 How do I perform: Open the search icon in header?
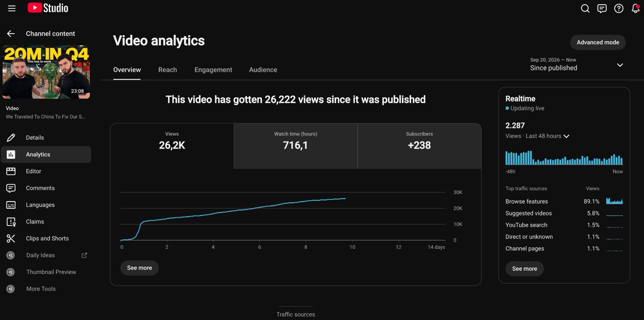(585, 8)
